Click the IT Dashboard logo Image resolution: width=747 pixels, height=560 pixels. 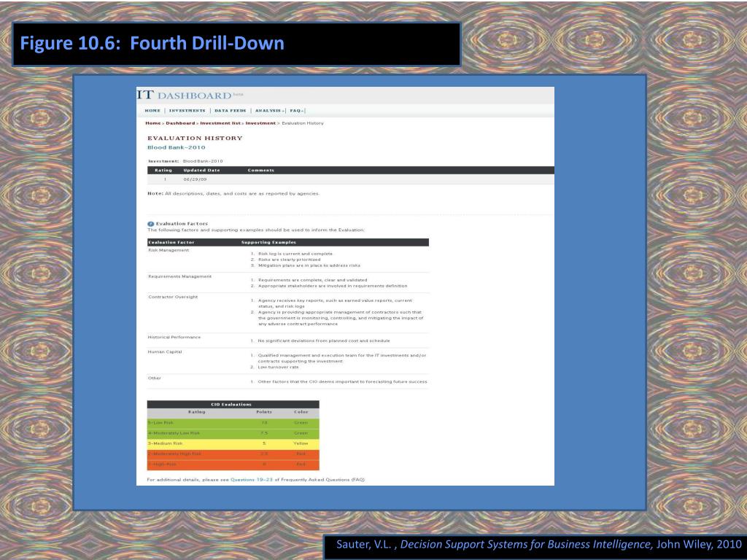tap(190, 96)
